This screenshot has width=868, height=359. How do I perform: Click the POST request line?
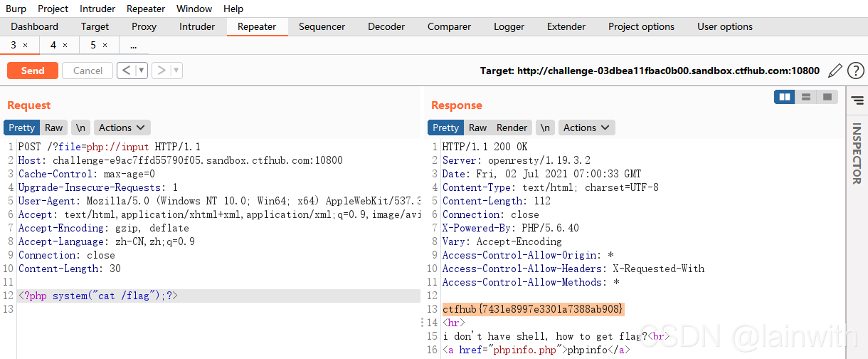pos(110,147)
